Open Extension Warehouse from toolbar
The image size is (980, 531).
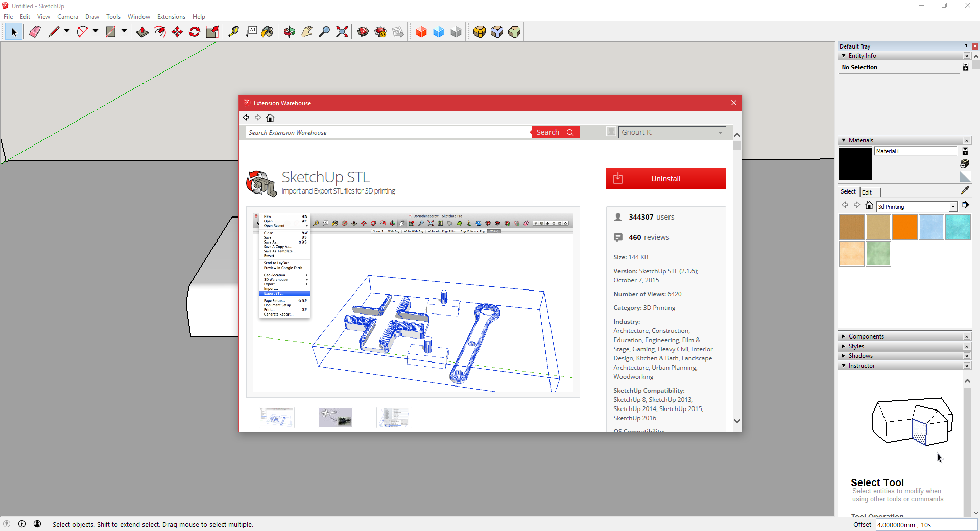(380, 32)
